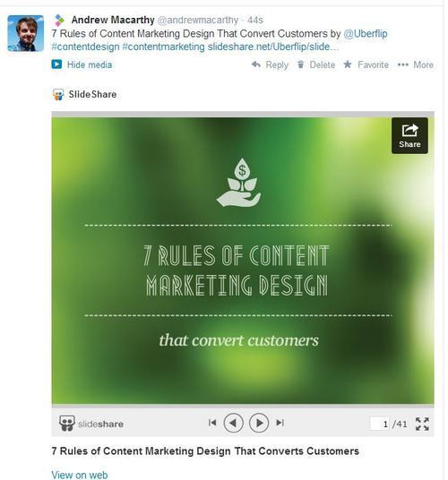Open the @Uberflip mention link

click(366, 33)
